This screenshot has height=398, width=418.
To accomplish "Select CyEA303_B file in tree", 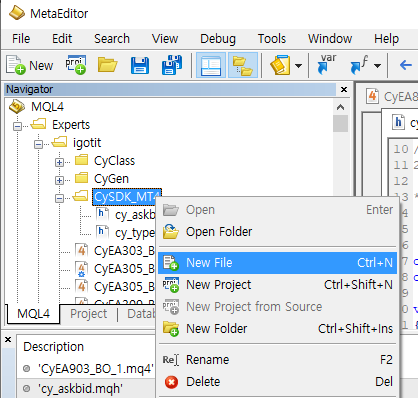I will pyautogui.click(x=124, y=251).
